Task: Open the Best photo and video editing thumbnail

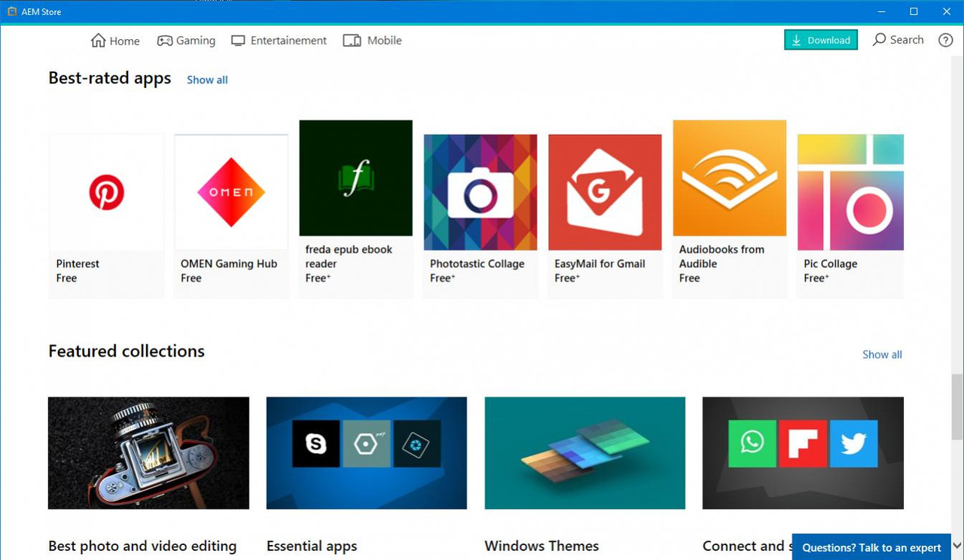Action: click(148, 453)
